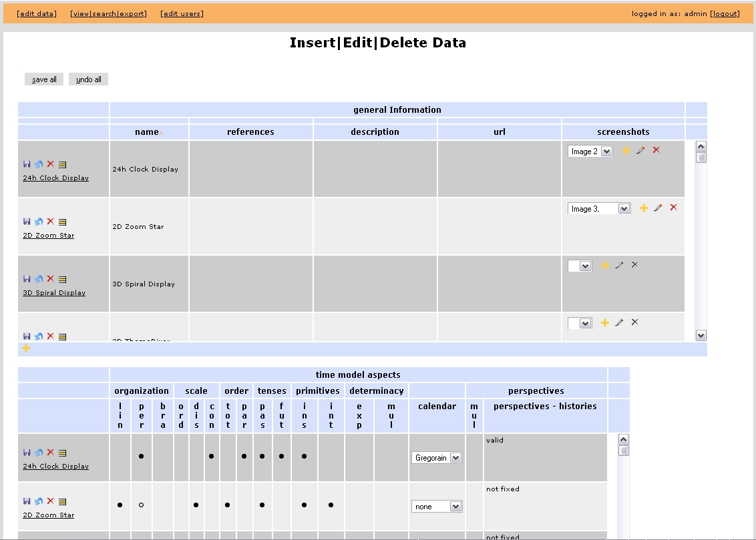Viewport: 756px width, 540px height.
Task: Delete the 3D Spiral Display row
Action: tap(50, 279)
